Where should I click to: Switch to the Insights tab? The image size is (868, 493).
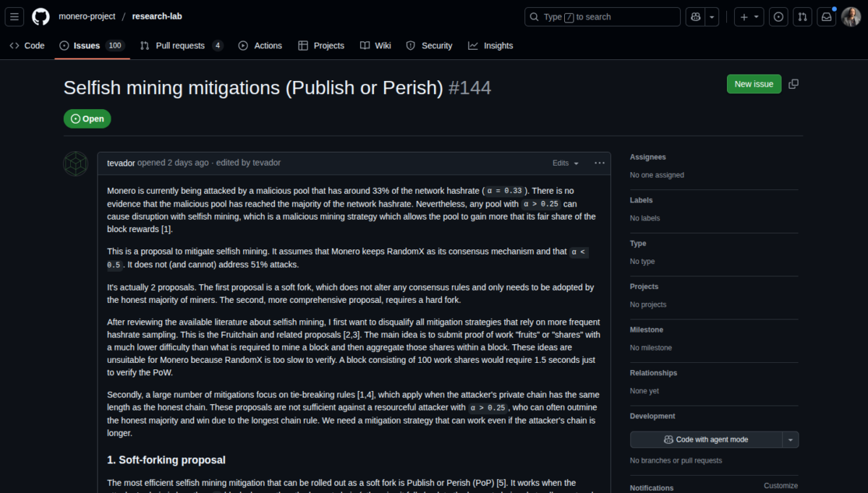490,46
